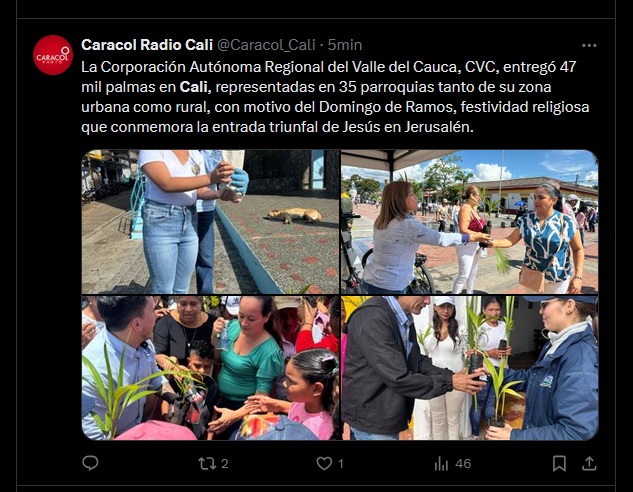Click the bold Cali keyword in tweet
This screenshot has height=492, width=633.
[x=194, y=87]
